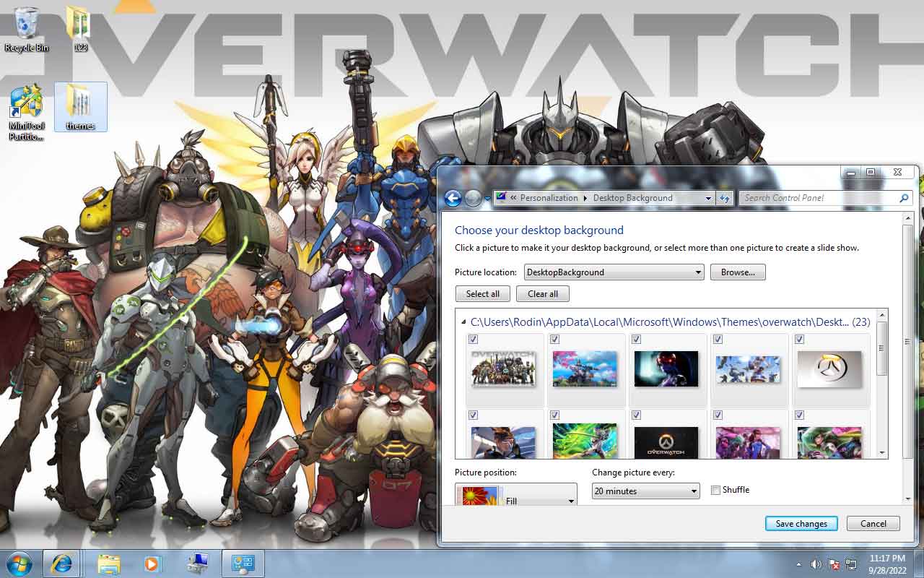Select the green Genji thumbnail
This screenshot has height=578, width=924.
pos(585,441)
